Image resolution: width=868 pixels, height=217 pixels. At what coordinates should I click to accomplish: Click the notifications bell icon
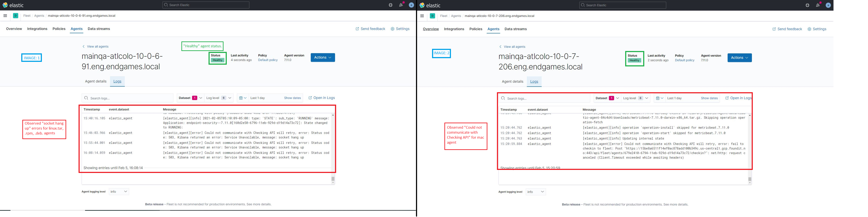point(401,5)
